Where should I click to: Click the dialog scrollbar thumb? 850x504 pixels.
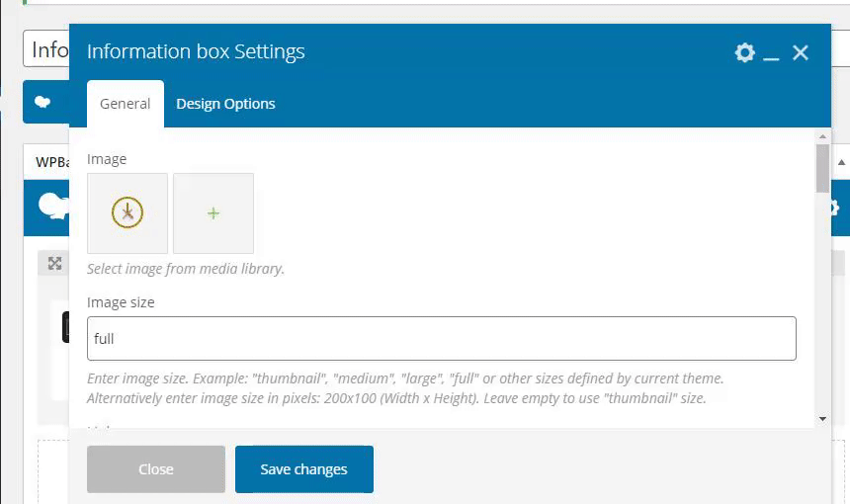click(822, 168)
